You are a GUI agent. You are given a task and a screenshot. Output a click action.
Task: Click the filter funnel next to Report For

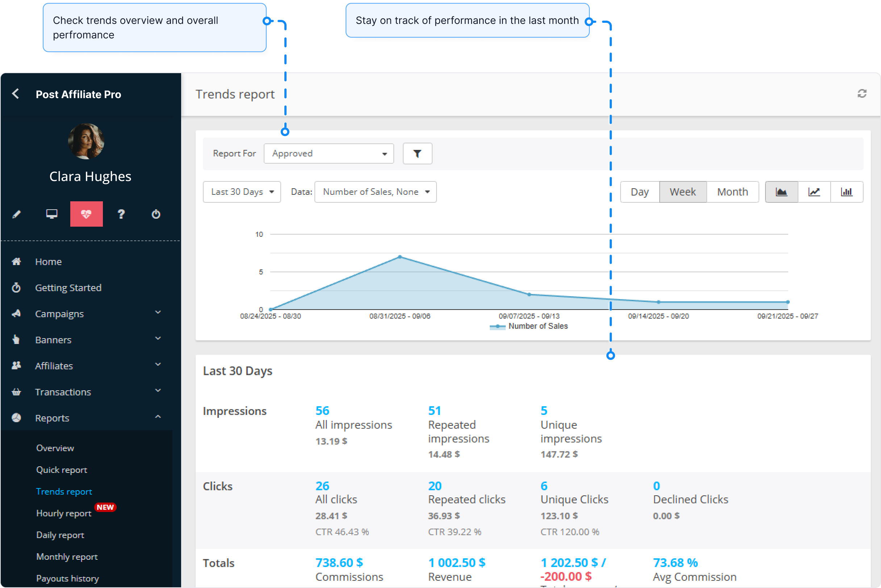coord(417,154)
